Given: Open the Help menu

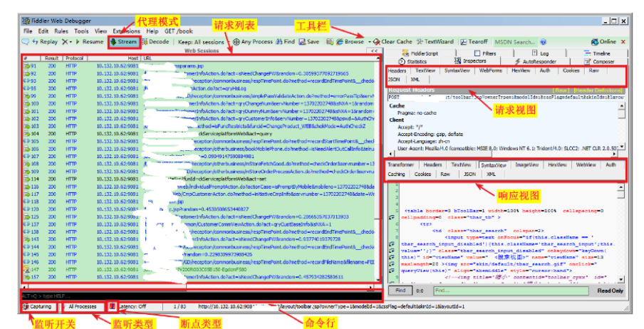Looking at the screenshot, I should [x=152, y=31].
